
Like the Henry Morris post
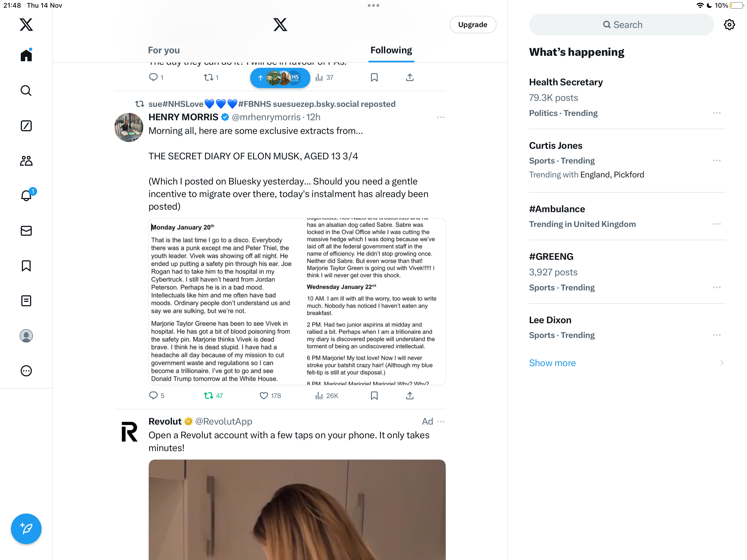tap(270, 395)
